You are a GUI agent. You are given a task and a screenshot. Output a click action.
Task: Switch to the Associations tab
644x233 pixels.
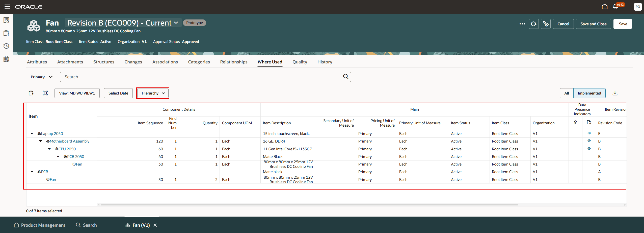coord(165,62)
